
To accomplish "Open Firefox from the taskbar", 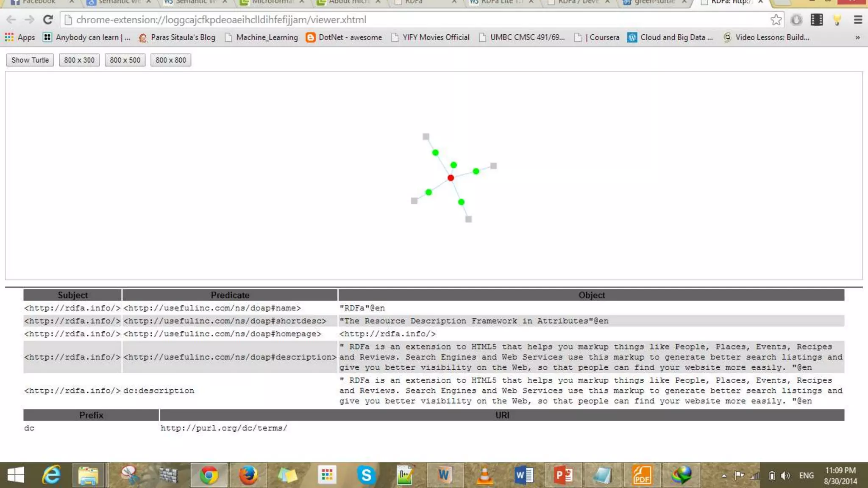I will coord(248,475).
